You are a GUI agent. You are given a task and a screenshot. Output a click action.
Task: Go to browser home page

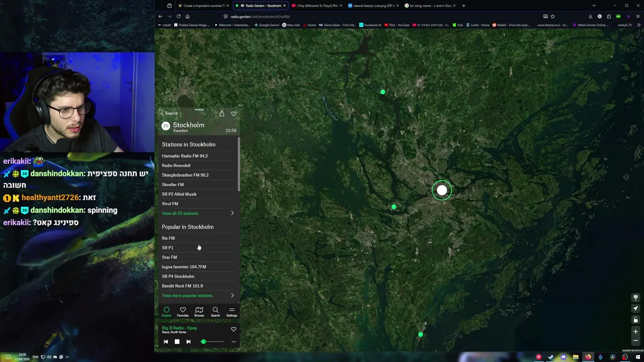click(x=187, y=16)
